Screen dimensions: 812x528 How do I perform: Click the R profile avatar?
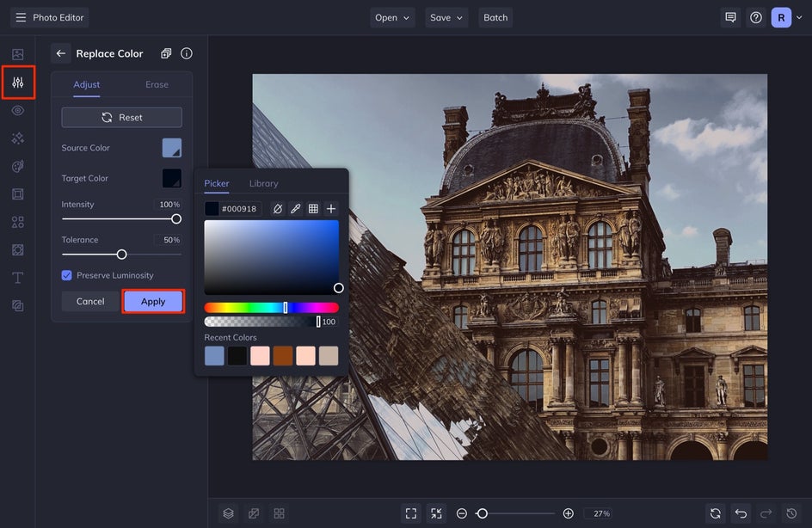(781, 17)
